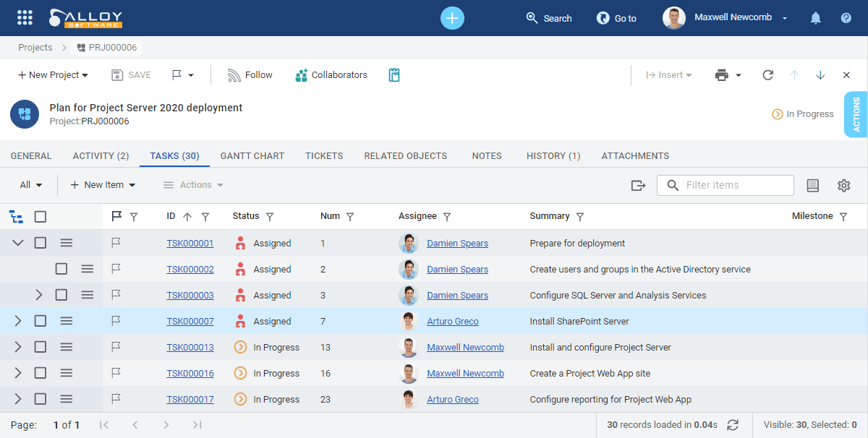Toggle the list view layout icon

(x=813, y=186)
